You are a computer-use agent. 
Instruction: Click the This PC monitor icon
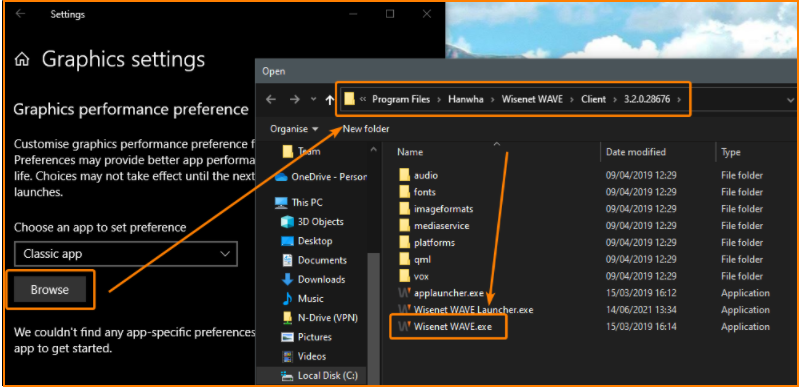tap(281, 203)
